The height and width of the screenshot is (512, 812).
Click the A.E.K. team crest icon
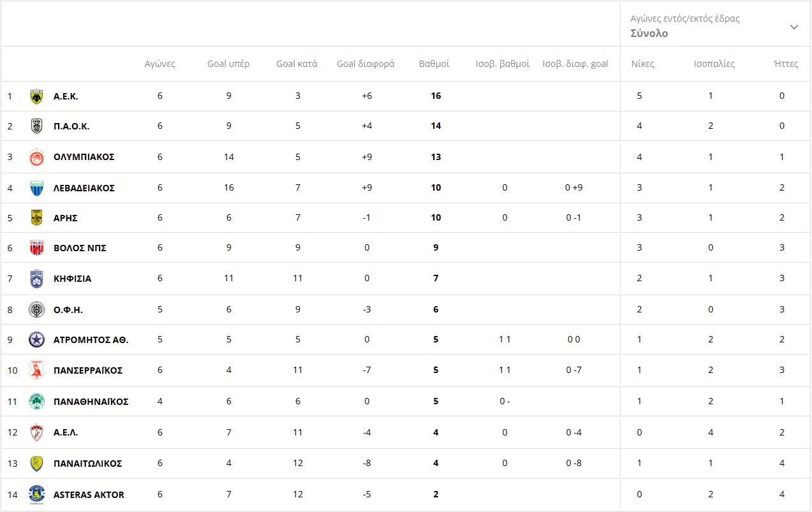click(x=37, y=96)
